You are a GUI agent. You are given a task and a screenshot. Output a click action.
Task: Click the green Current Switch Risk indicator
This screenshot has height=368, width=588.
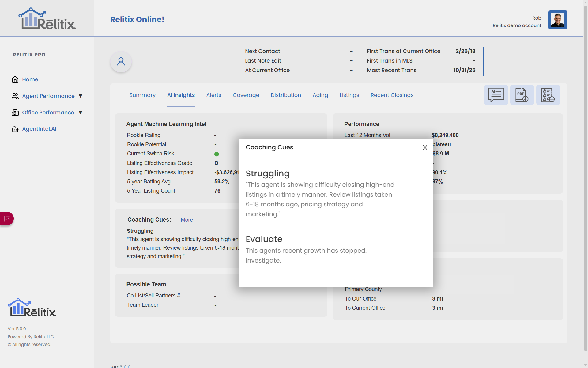click(x=217, y=154)
